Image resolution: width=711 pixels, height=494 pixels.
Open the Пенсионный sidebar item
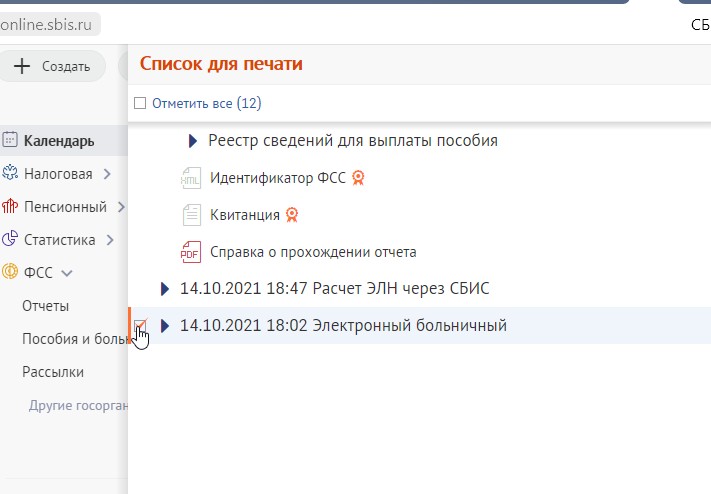[63, 207]
